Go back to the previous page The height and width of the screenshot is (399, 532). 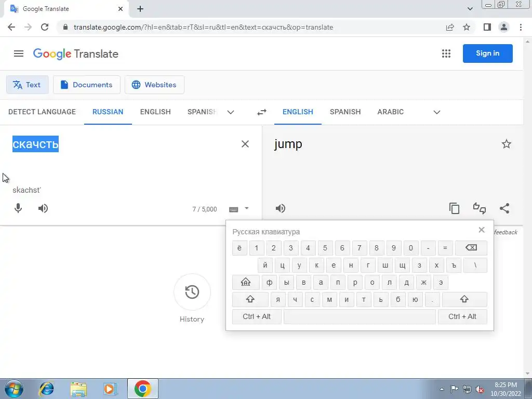point(11,27)
